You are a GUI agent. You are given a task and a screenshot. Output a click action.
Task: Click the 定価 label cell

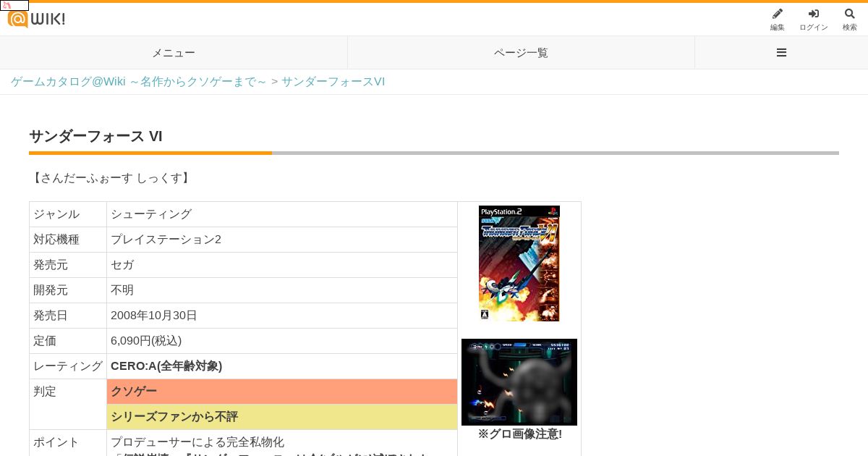(68, 341)
